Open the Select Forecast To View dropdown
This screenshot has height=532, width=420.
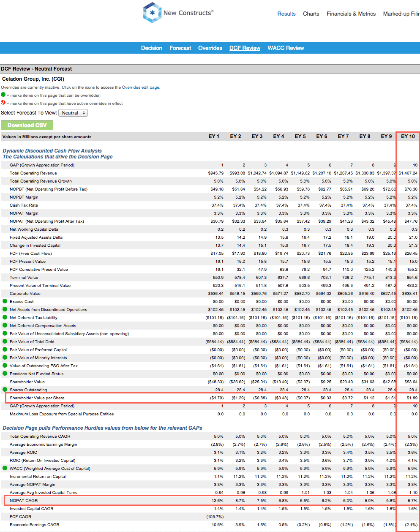point(73,113)
